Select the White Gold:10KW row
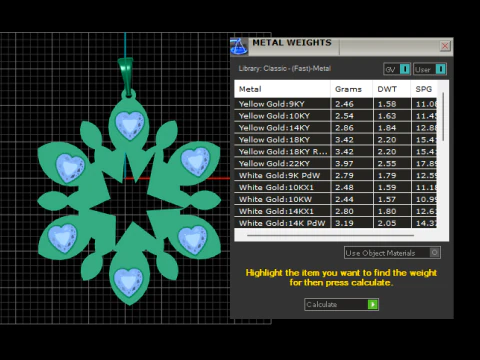This screenshot has width=480, height=360. tap(336, 199)
